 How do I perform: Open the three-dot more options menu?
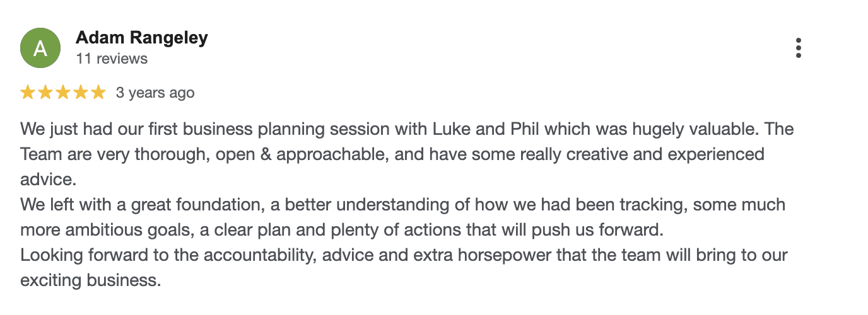point(799,48)
